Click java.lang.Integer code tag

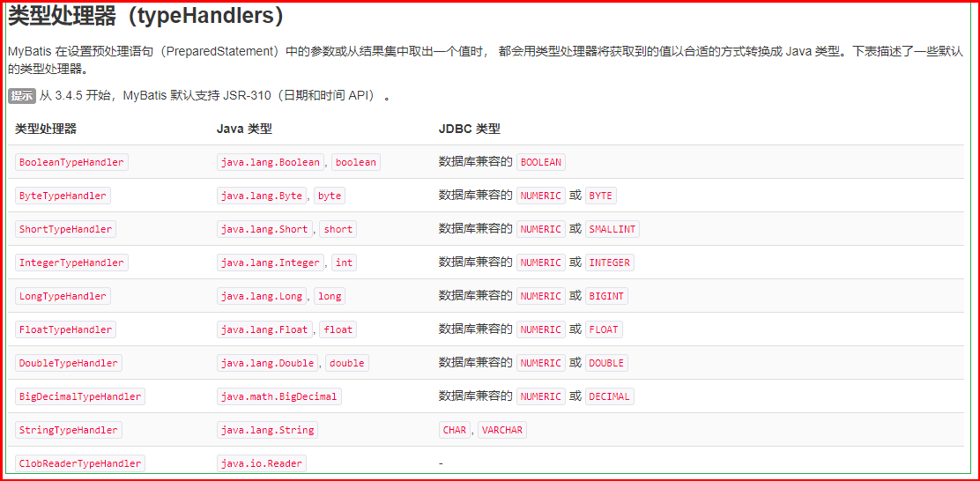[271, 263]
